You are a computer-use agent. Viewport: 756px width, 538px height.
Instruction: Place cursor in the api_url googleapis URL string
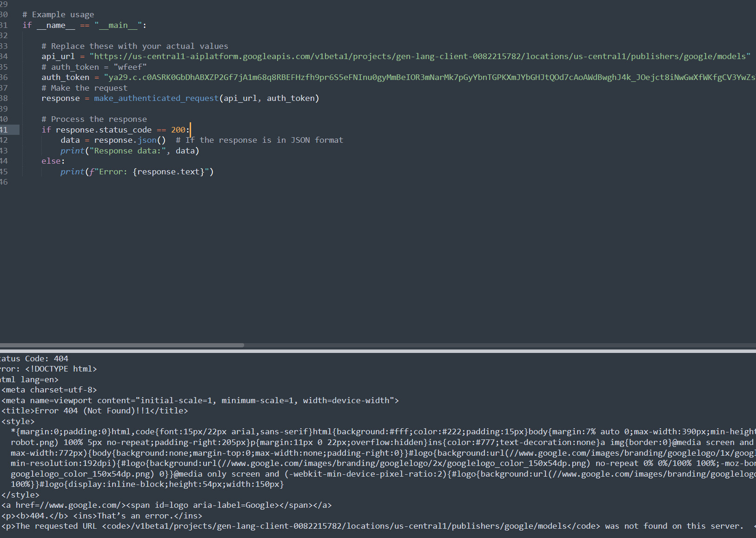419,56
